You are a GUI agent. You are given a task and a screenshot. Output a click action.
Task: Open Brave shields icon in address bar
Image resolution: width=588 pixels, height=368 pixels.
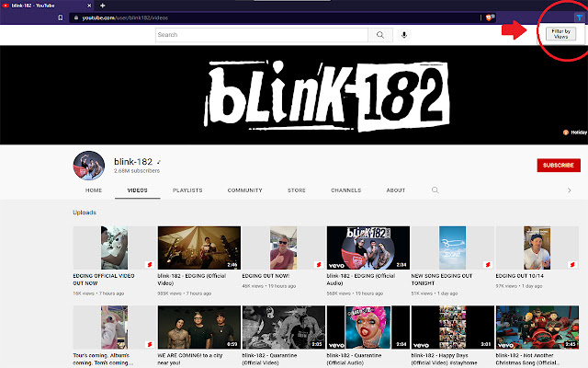[489, 17]
